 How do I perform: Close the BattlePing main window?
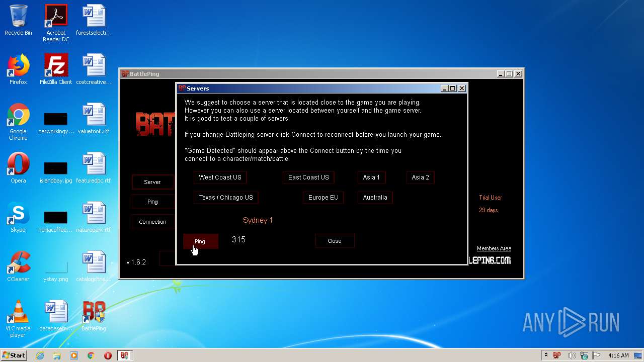(x=518, y=74)
